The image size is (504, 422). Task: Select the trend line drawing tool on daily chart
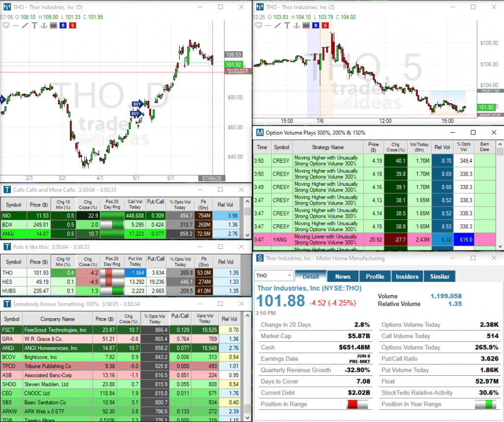coord(25,26)
